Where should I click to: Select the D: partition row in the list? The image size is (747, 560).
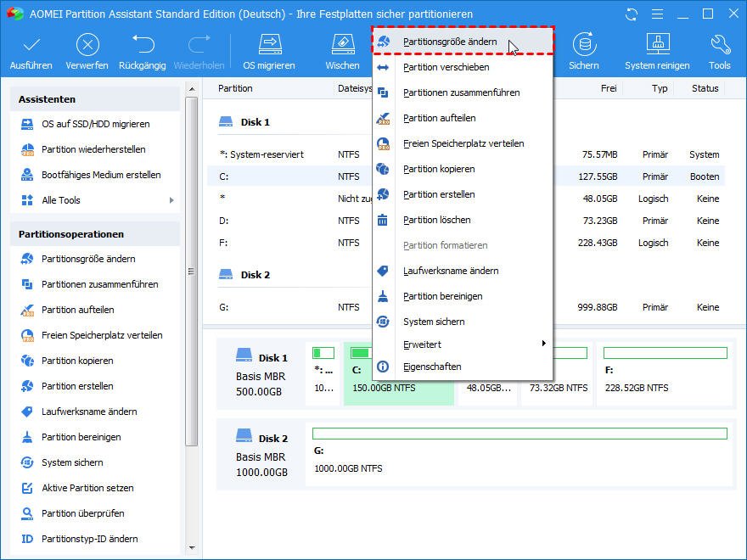[466, 221]
